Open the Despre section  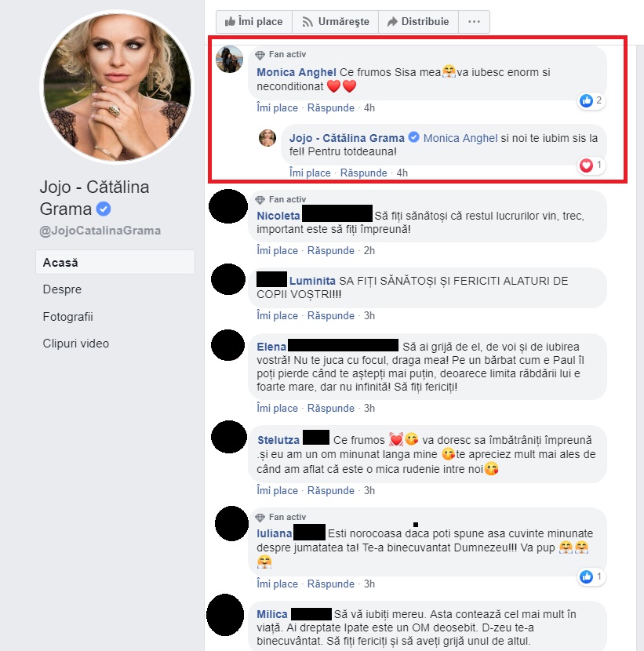point(62,289)
